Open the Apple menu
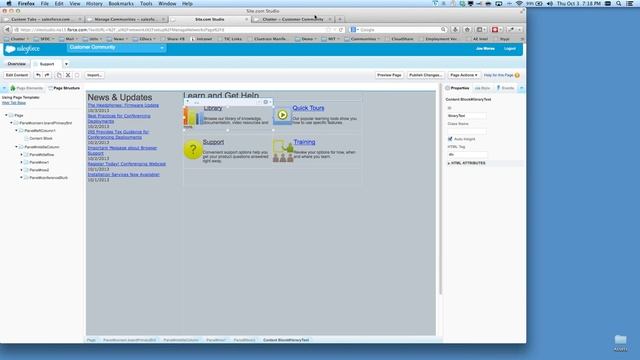This screenshot has height=360, width=640. pos(9,3)
